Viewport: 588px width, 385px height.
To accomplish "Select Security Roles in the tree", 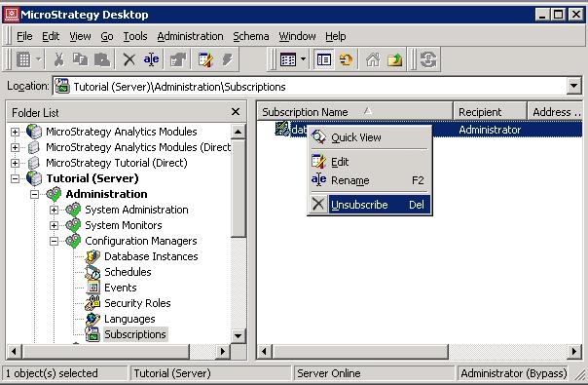I will pyautogui.click(x=137, y=303).
